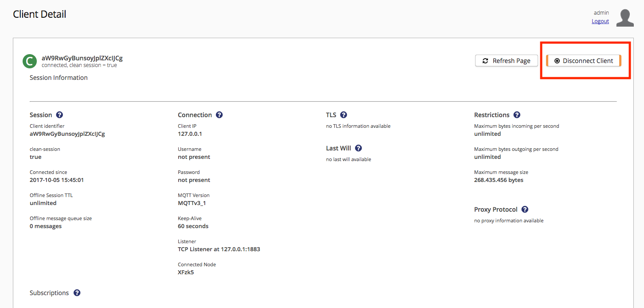Image resolution: width=644 pixels, height=308 pixels.
Task: Open help icon next to Last Will
Action: (x=359, y=148)
